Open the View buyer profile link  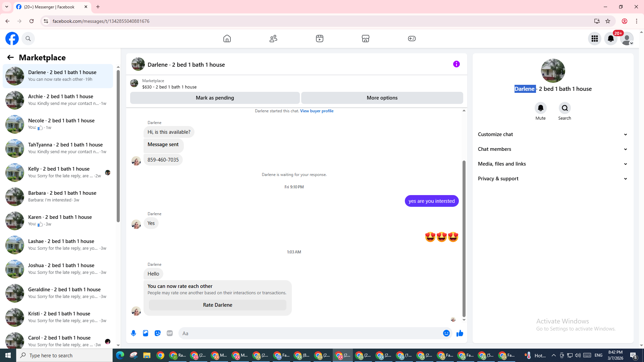point(317,111)
